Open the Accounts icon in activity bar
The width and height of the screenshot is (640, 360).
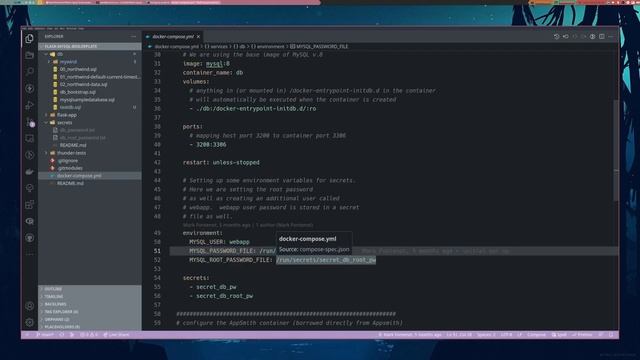pos(29,306)
